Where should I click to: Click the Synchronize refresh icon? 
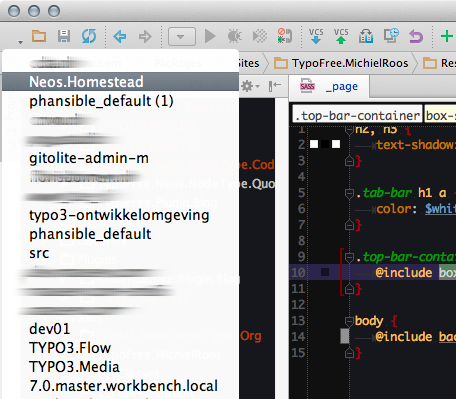pyautogui.click(x=89, y=36)
